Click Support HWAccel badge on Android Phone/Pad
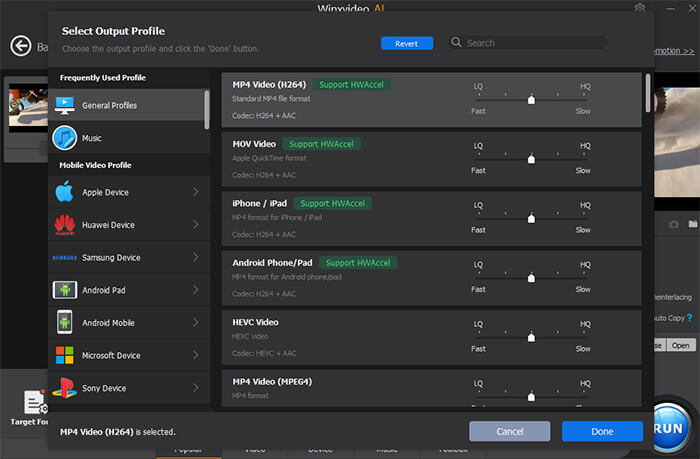 (358, 263)
